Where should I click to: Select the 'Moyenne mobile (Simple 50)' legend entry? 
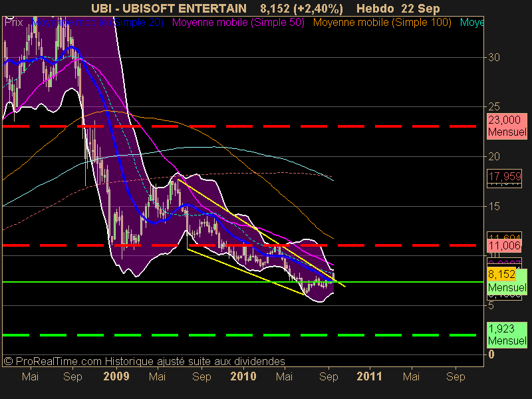(238, 23)
